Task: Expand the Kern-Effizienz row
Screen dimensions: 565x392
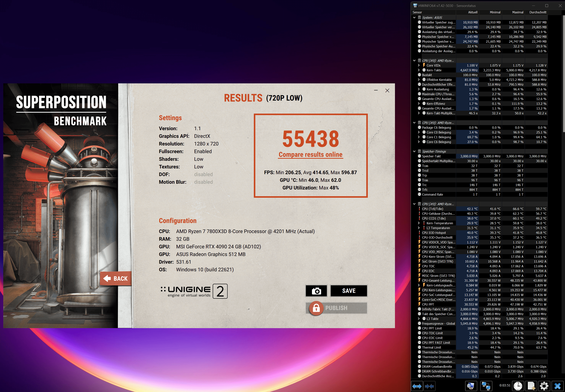Action: (419, 104)
